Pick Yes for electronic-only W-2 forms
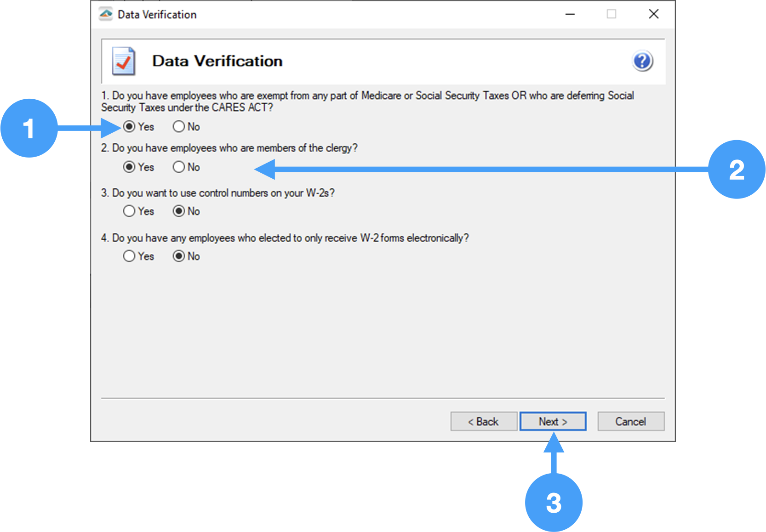This screenshot has height=532, width=766. coord(129,256)
